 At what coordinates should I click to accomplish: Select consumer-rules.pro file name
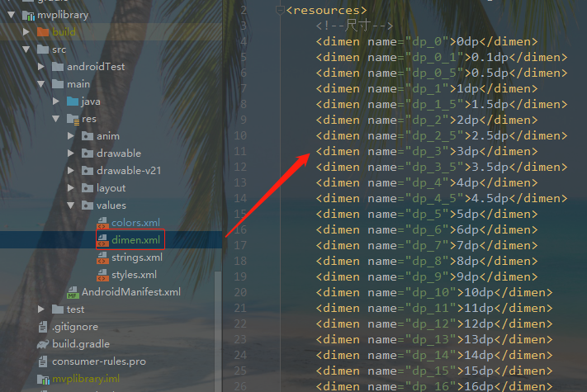click(x=99, y=361)
